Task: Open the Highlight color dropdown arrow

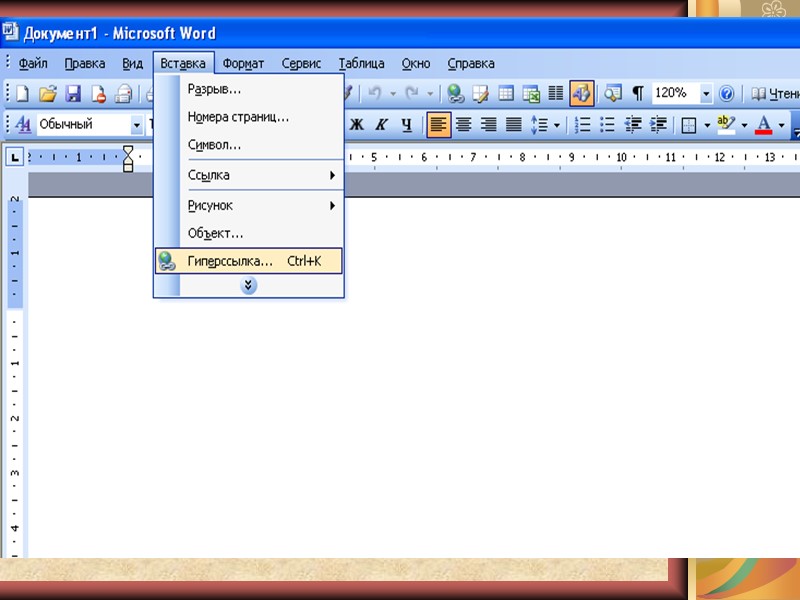Action: click(x=744, y=125)
